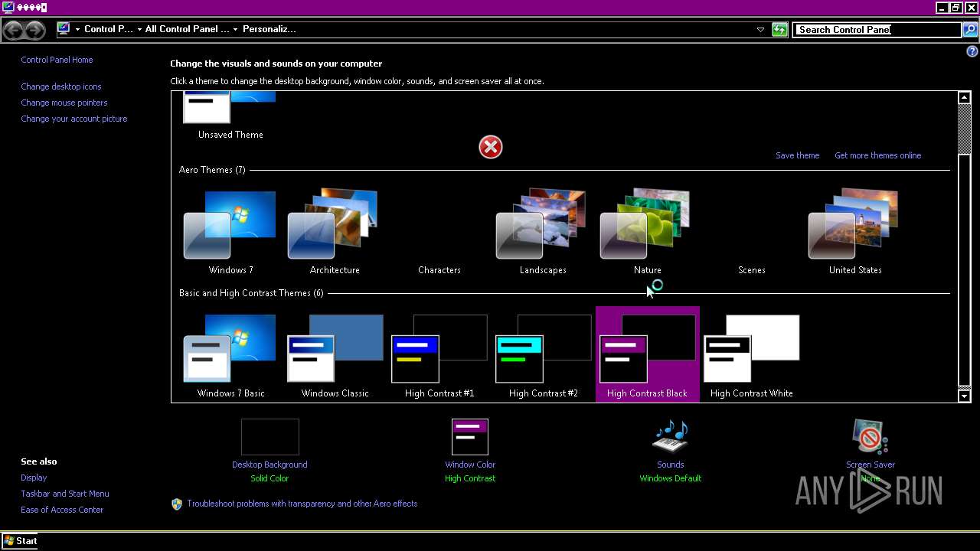Image resolution: width=980 pixels, height=551 pixels.
Task: Click the Forward navigation button
Action: point(35,30)
